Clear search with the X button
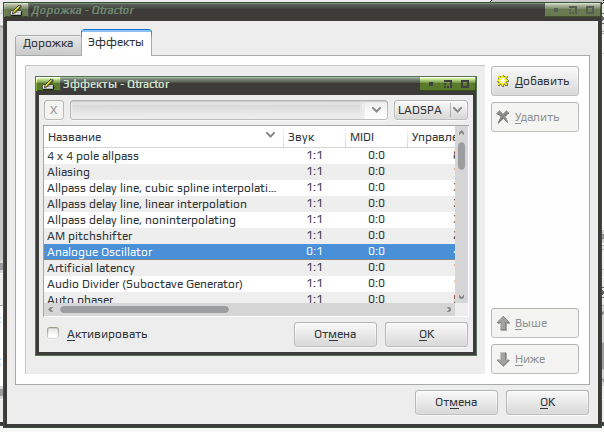 [x=54, y=110]
